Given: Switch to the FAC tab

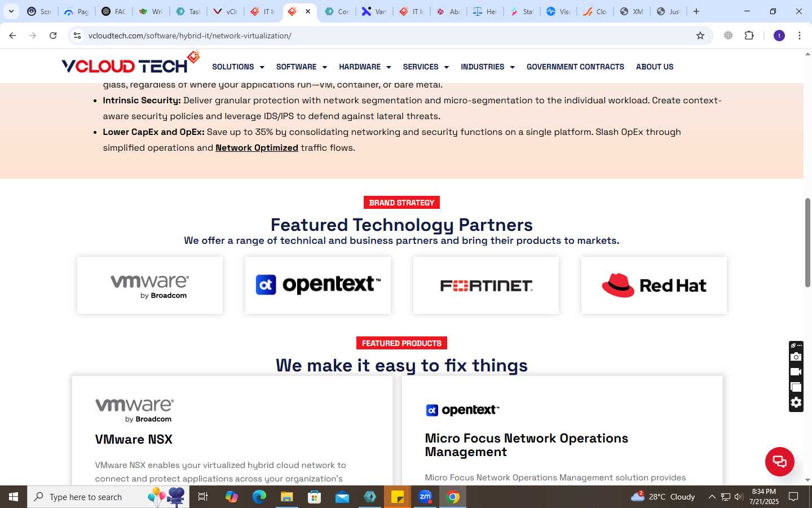Looking at the screenshot, I should pos(114,11).
